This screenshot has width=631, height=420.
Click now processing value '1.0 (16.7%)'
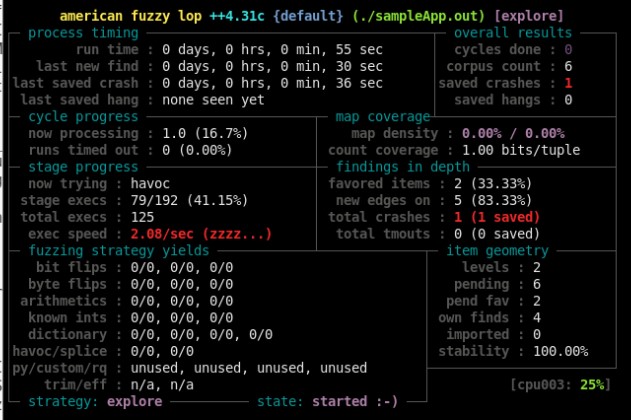[x=205, y=134]
